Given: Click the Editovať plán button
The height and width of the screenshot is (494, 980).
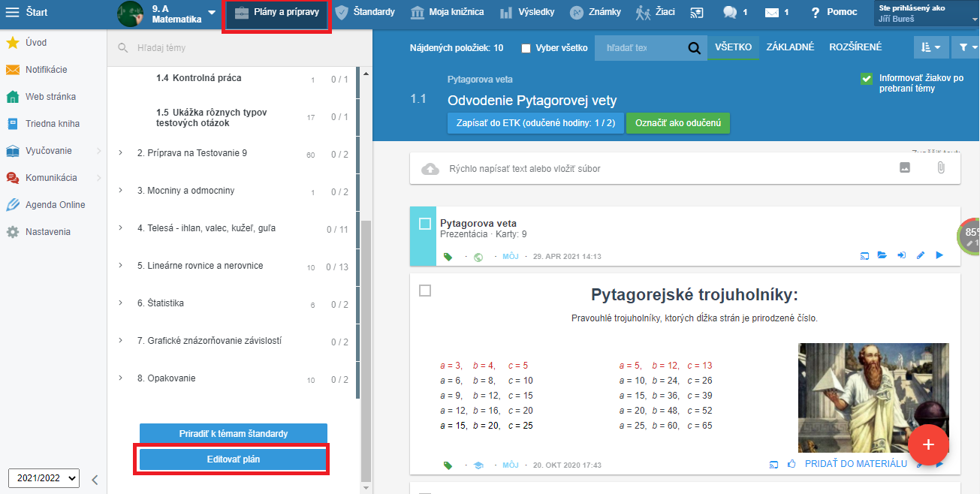Looking at the screenshot, I should point(233,459).
